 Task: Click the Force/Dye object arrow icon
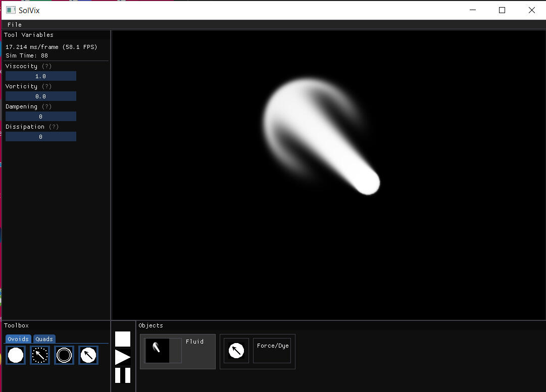[x=236, y=351]
